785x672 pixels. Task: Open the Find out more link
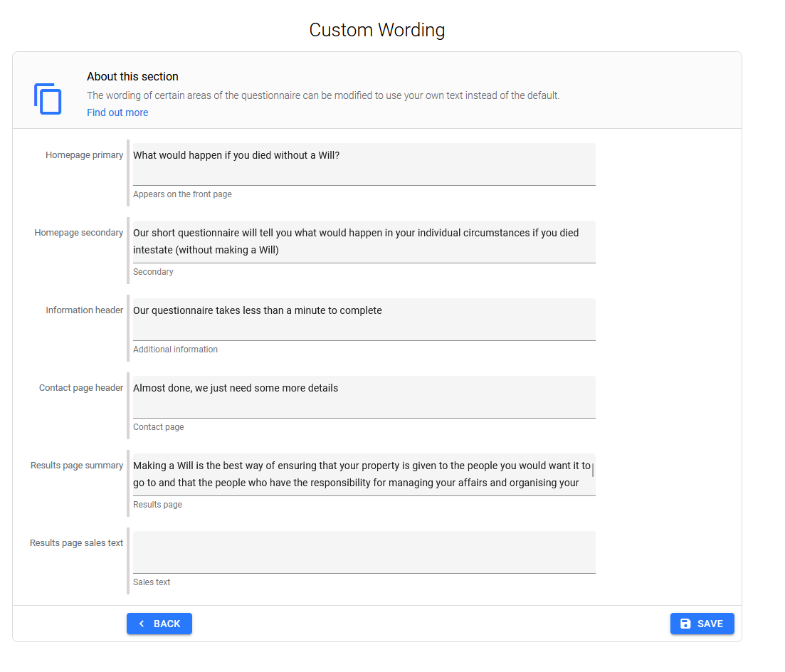point(117,112)
